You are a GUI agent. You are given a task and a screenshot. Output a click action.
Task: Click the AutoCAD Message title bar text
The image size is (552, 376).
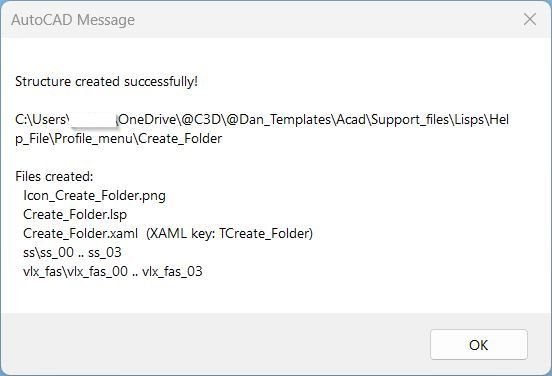(x=73, y=20)
